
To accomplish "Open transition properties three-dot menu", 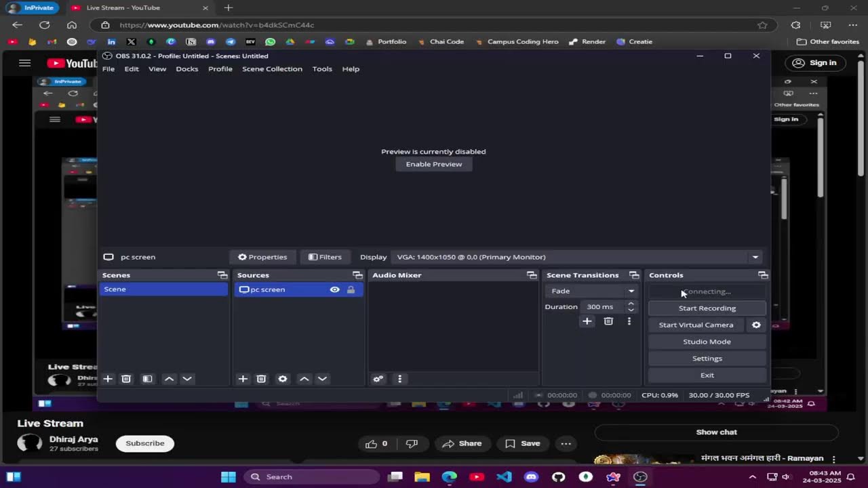I will pyautogui.click(x=629, y=321).
